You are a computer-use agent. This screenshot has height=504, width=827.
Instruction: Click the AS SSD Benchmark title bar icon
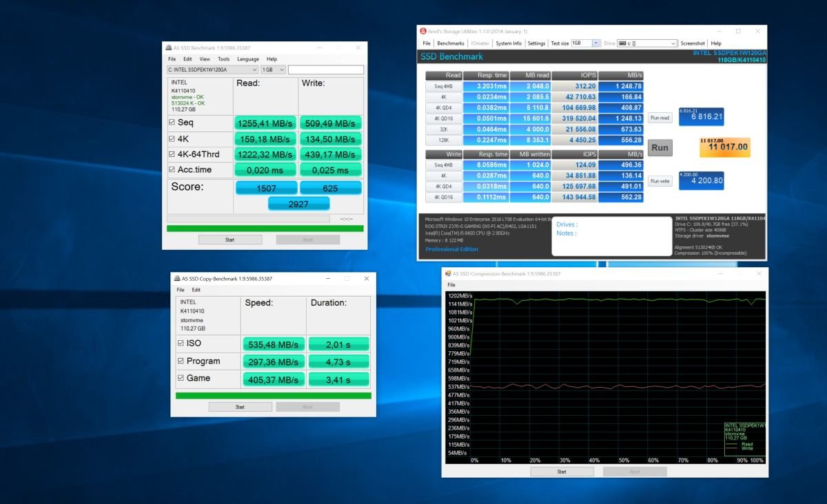(167, 48)
